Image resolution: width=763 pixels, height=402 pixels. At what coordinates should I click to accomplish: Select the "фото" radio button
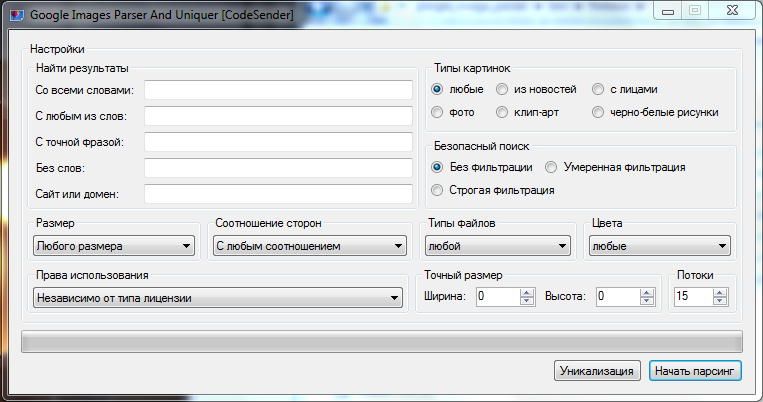pos(437,112)
